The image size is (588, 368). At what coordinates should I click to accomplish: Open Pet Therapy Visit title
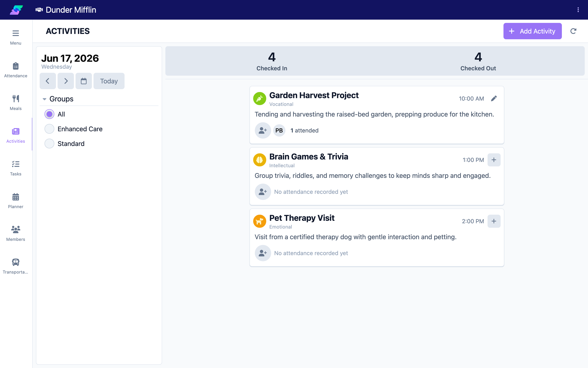pyautogui.click(x=302, y=218)
